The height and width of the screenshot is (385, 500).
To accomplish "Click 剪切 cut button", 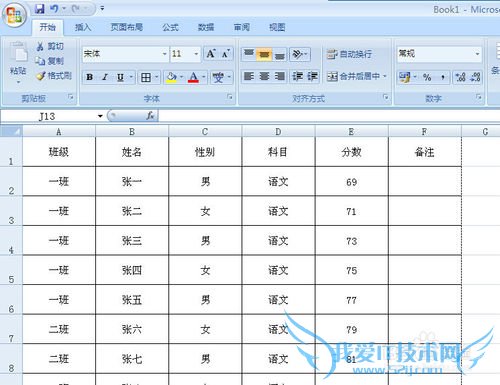I will click(x=50, y=46).
